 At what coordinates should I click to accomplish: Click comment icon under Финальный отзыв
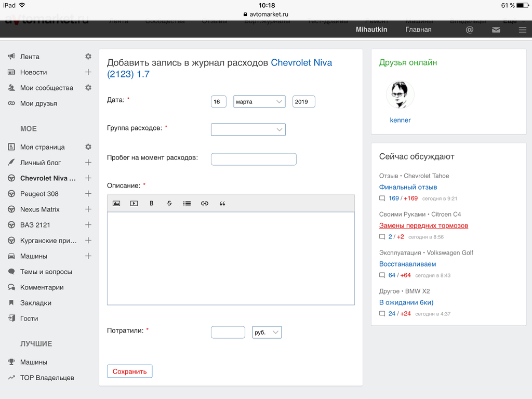[x=382, y=198]
